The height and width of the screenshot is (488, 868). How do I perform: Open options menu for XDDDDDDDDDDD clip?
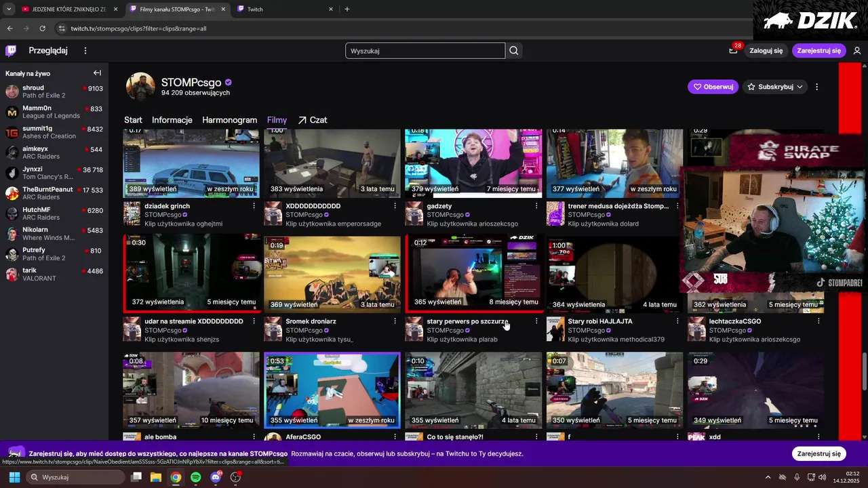tap(395, 206)
